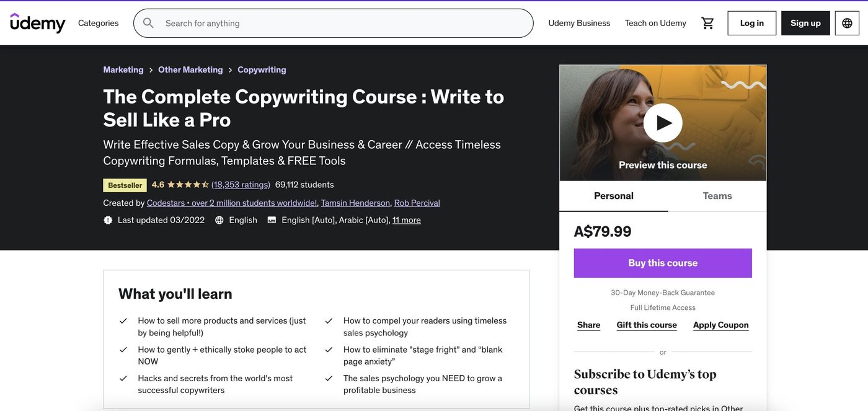
Task: Click Subscribe to Udemy's top courses heading
Action: pyautogui.click(x=645, y=382)
